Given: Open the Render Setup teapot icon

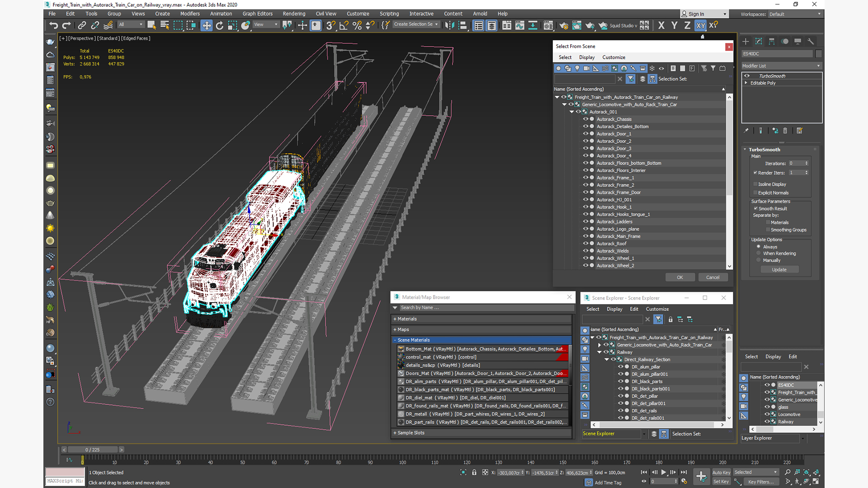Looking at the screenshot, I should [563, 25].
